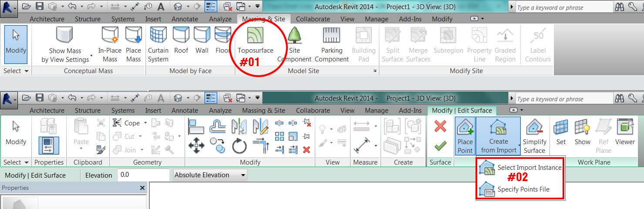Select Curtain System by face
Screen dimensions: 644x209
pyautogui.click(x=158, y=44)
